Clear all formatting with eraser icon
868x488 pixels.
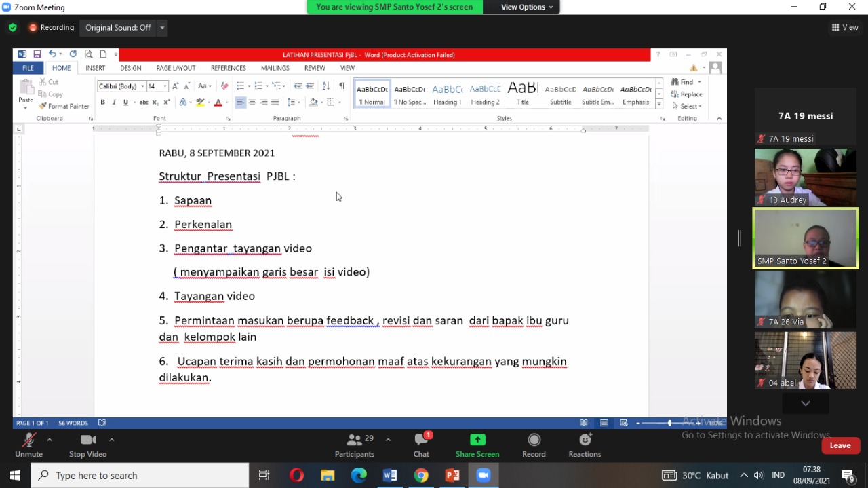(x=224, y=86)
